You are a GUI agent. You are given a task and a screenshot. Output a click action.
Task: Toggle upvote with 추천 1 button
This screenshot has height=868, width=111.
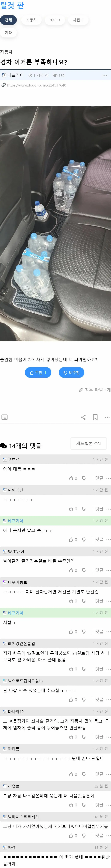(x=38, y=372)
